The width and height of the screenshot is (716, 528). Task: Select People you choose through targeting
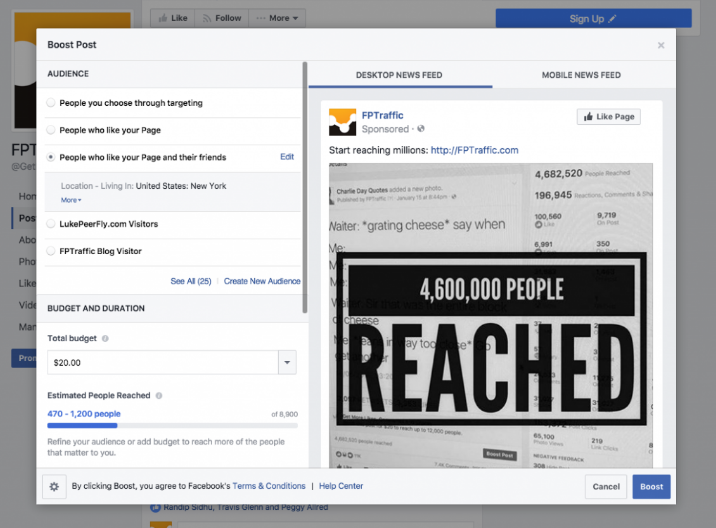51,103
